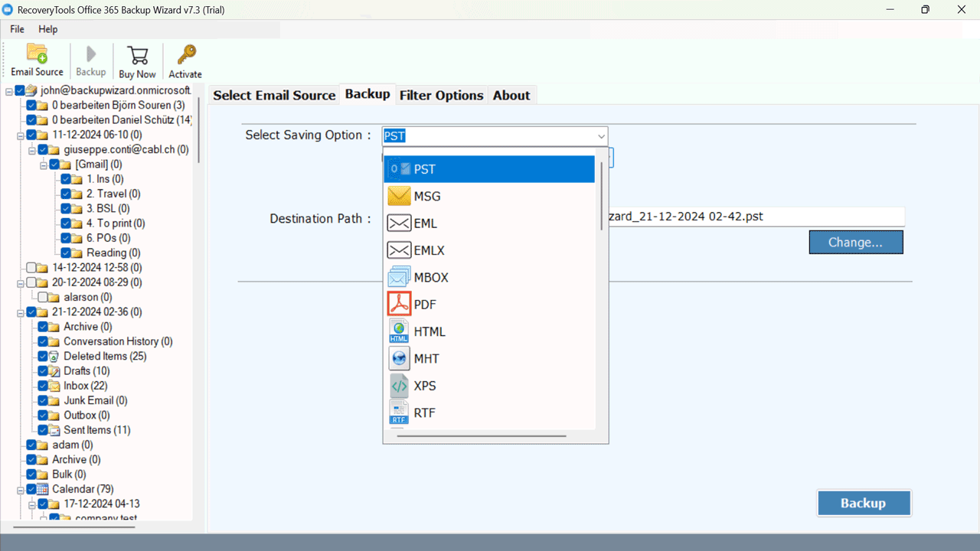This screenshot has width=980, height=551.
Task: Uncheck the Calendar (79) checkbox
Action: click(x=31, y=489)
